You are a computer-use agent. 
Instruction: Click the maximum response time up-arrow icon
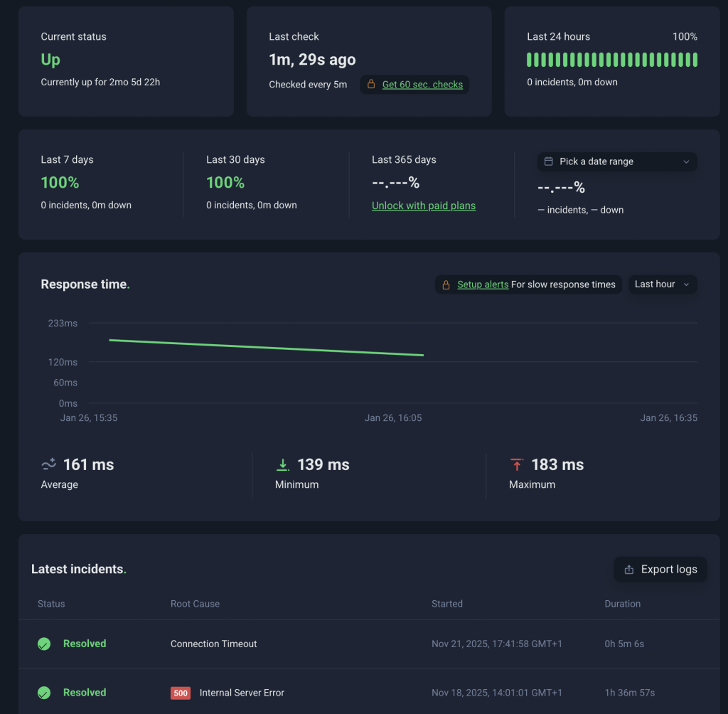(x=516, y=464)
